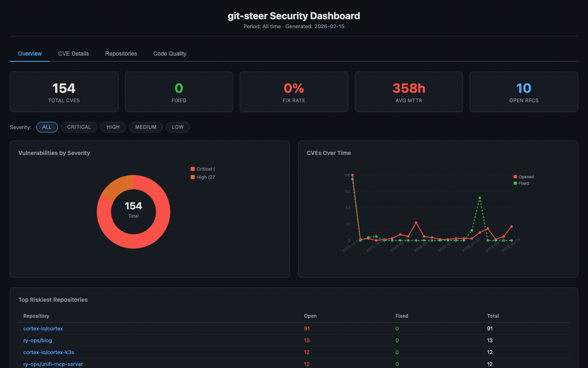View the Code Quality tab
Screen dimensions: 588x368
click(x=169, y=53)
